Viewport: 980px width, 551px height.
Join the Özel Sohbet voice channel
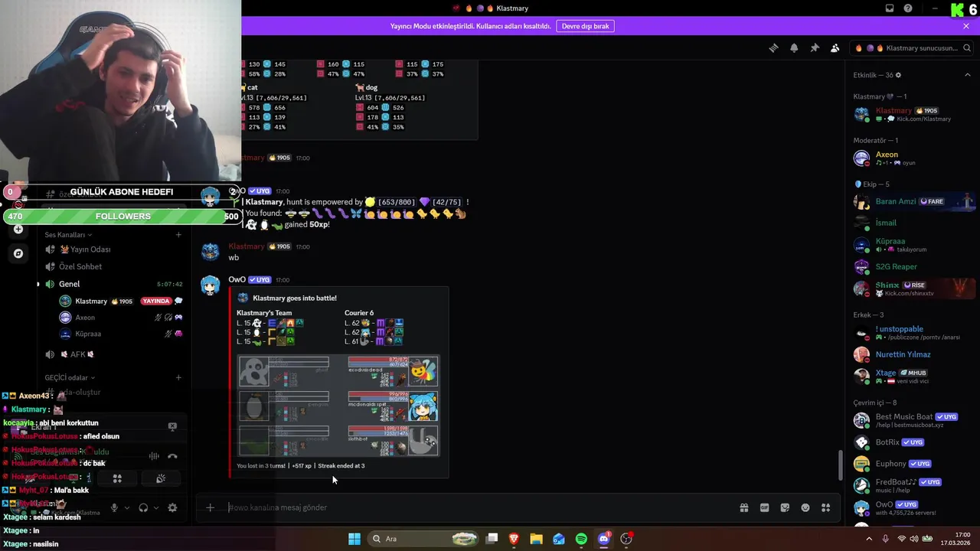[x=113, y=266]
